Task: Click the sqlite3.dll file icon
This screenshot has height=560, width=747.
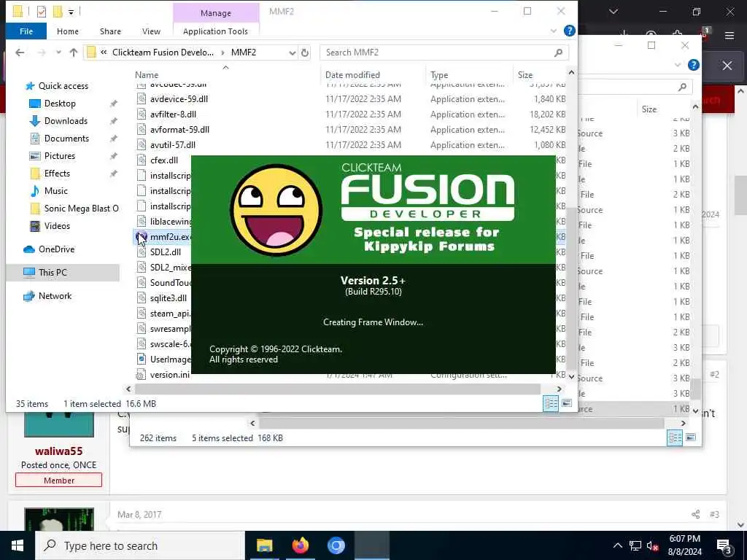Action: 141,298
